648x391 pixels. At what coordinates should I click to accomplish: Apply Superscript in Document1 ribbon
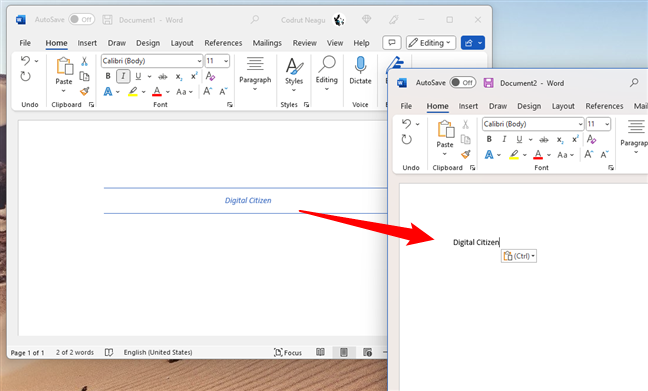click(194, 76)
